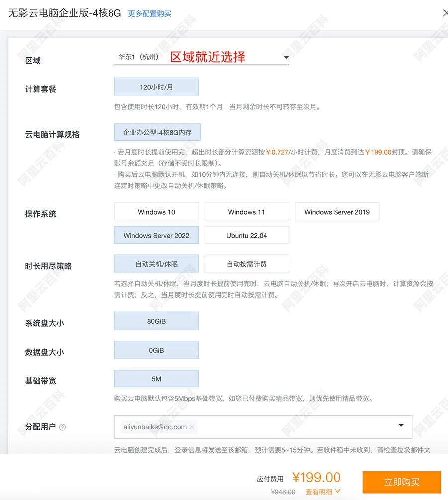Remove aliyunbaike@qq.com by clicking its × icon
Viewport: 448px width, 500px height.
192,427
